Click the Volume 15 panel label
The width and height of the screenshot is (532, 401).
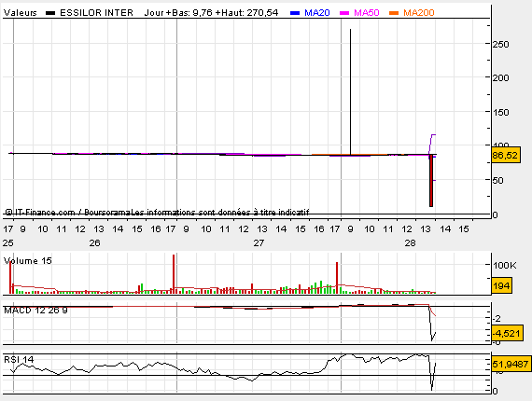click(27, 261)
